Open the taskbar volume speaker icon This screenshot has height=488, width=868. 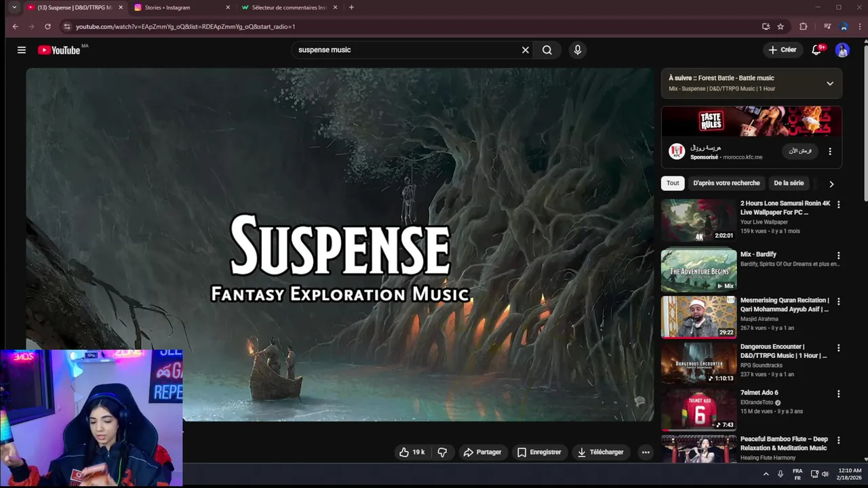pyautogui.click(x=825, y=474)
